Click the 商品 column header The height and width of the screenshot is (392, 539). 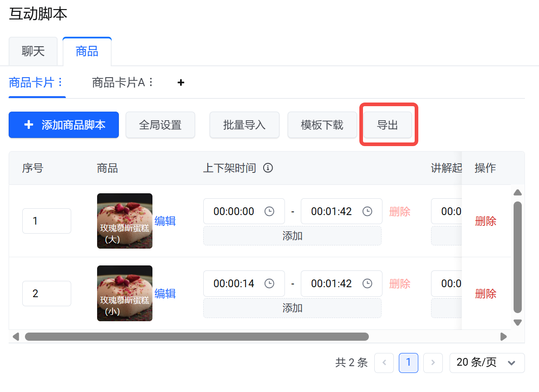[107, 168]
